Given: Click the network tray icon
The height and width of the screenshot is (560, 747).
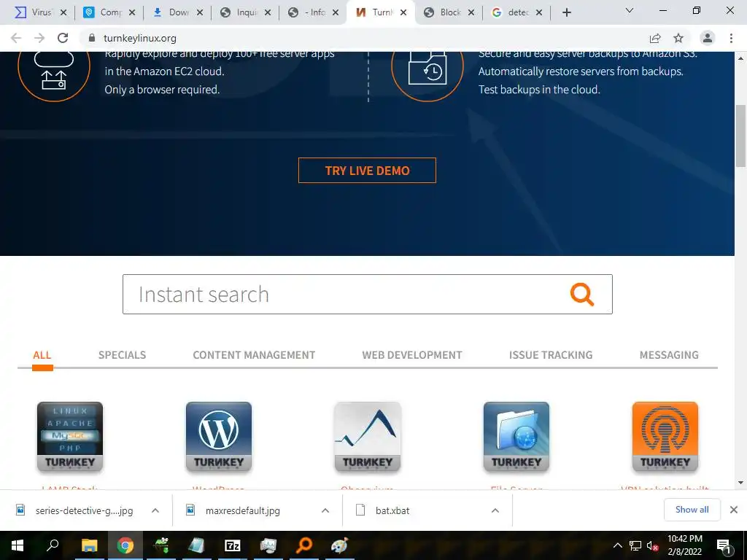Looking at the screenshot, I should (x=635, y=545).
